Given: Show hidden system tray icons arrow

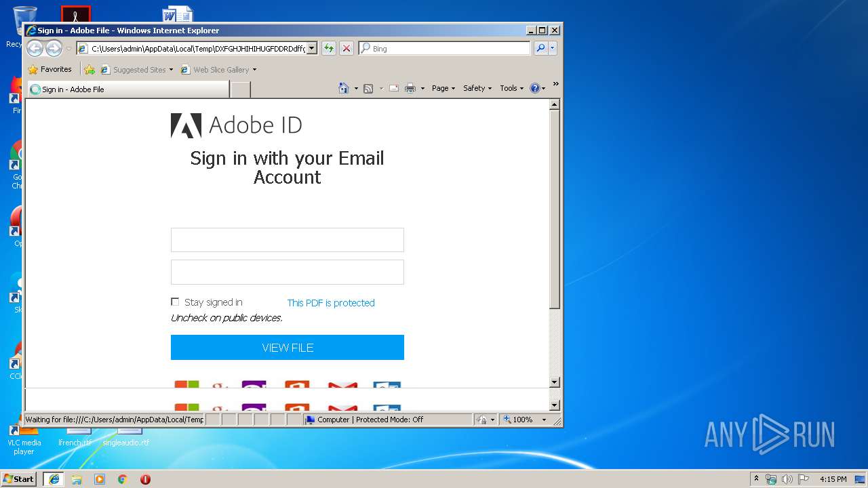Looking at the screenshot, I should [757, 479].
